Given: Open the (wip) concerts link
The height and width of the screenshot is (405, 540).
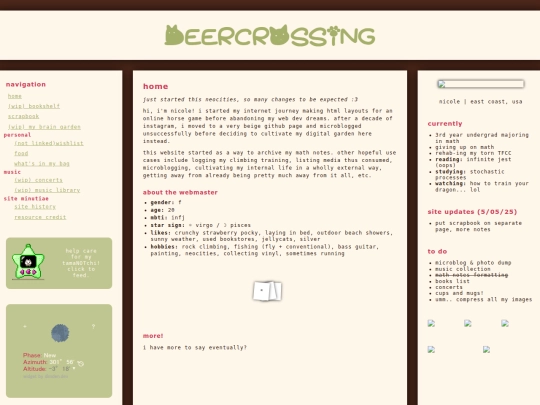Looking at the screenshot, I should pyautogui.click(x=38, y=180).
